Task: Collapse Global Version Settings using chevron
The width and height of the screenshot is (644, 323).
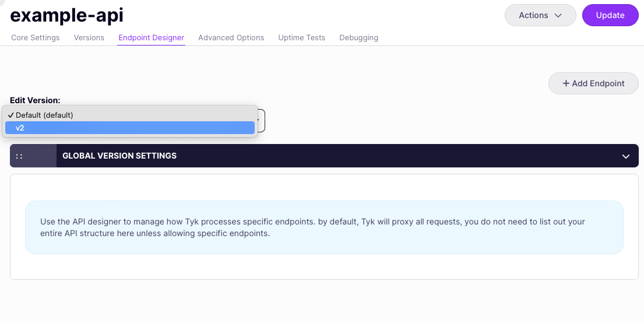Action: (x=625, y=156)
